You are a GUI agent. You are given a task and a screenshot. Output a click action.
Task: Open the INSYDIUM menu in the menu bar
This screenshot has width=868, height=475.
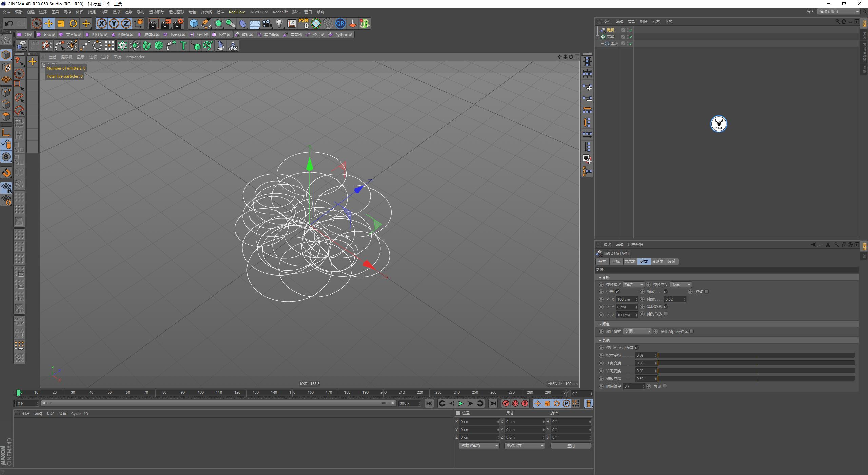point(258,12)
